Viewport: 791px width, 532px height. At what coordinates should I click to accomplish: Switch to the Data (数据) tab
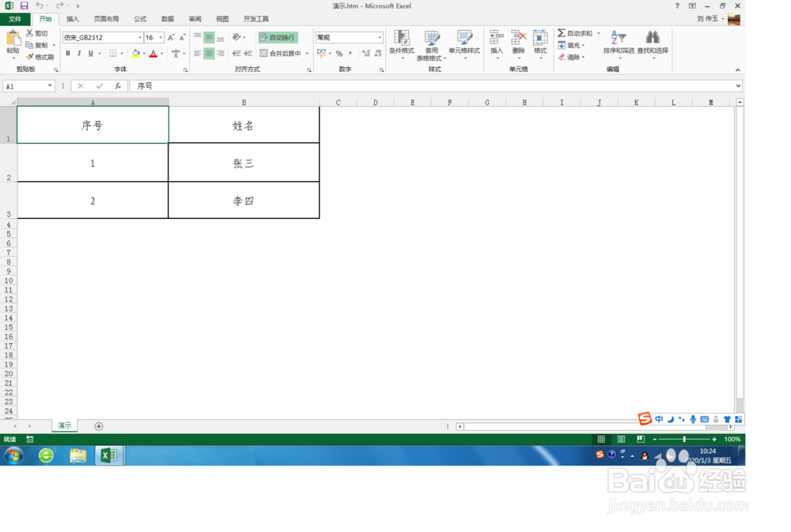coord(168,19)
